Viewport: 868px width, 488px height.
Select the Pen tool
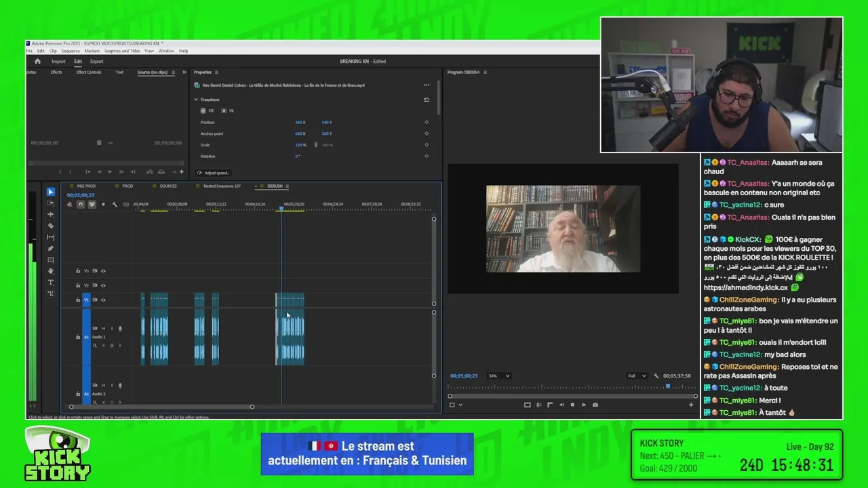(x=51, y=249)
